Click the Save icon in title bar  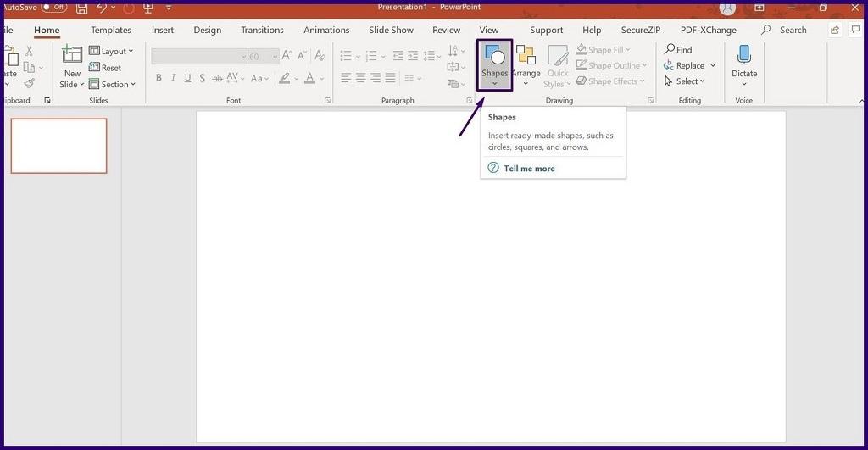click(x=81, y=8)
